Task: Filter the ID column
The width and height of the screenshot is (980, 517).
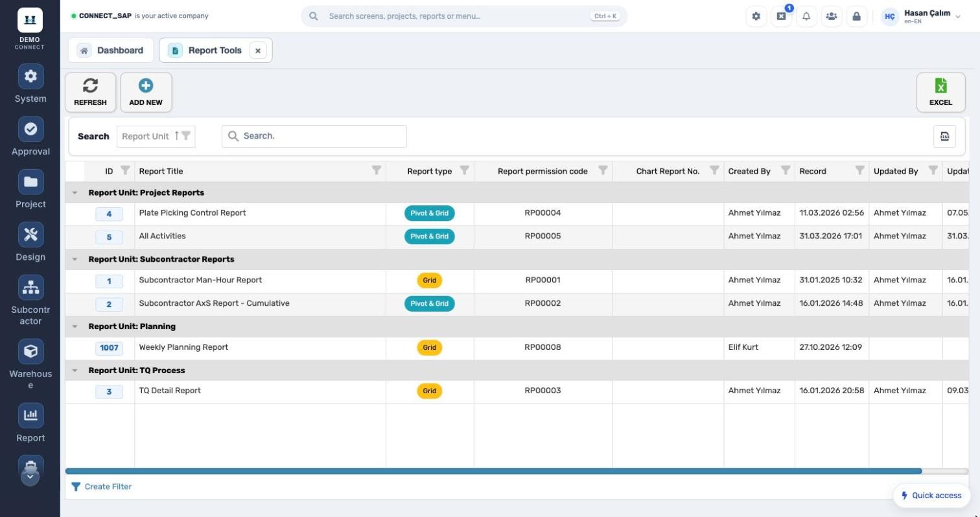Action: click(125, 170)
